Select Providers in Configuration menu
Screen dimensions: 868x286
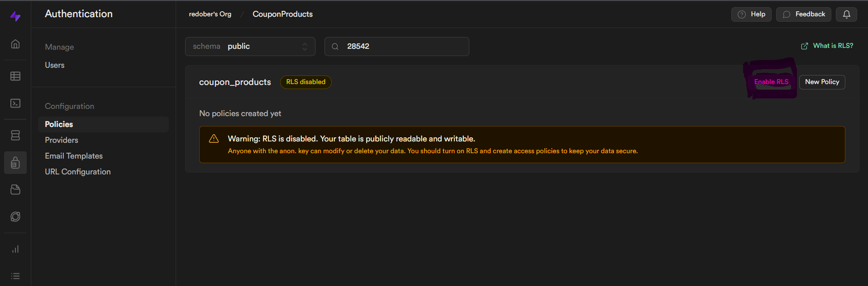(x=62, y=140)
